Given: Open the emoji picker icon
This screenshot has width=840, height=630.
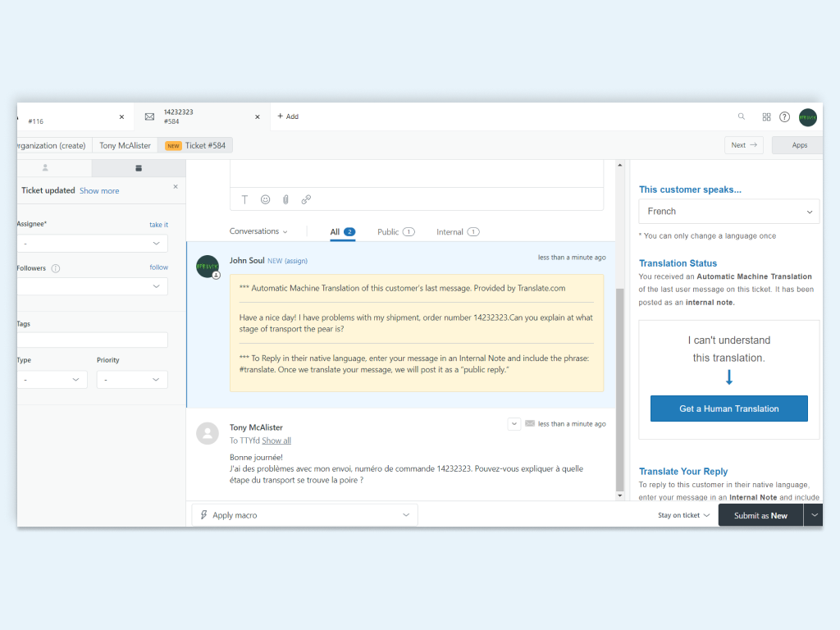Looking at the screenshot, I should [x=265, y=199].
